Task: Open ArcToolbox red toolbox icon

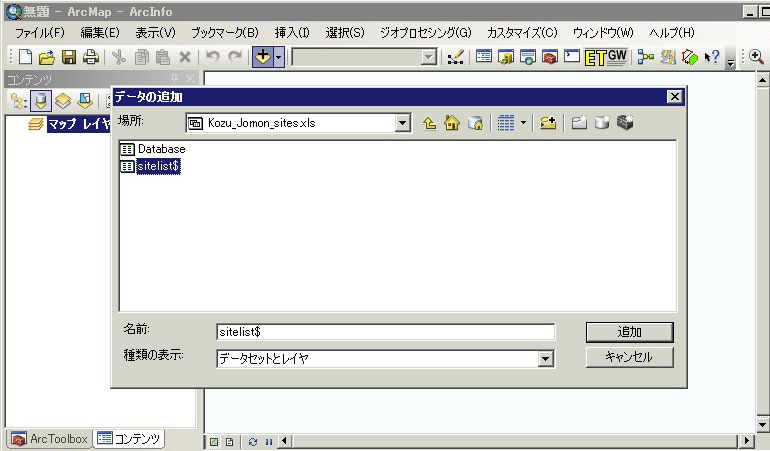Action: [x=550, y=57]
